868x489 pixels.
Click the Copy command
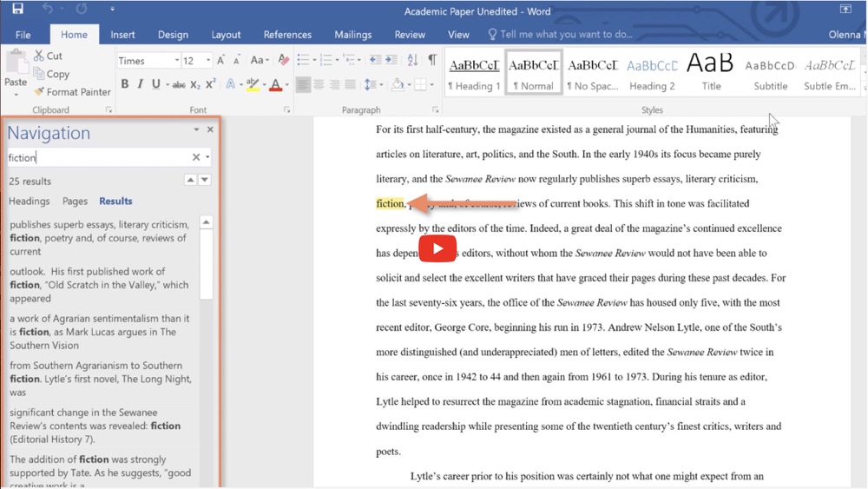point(51,74)
